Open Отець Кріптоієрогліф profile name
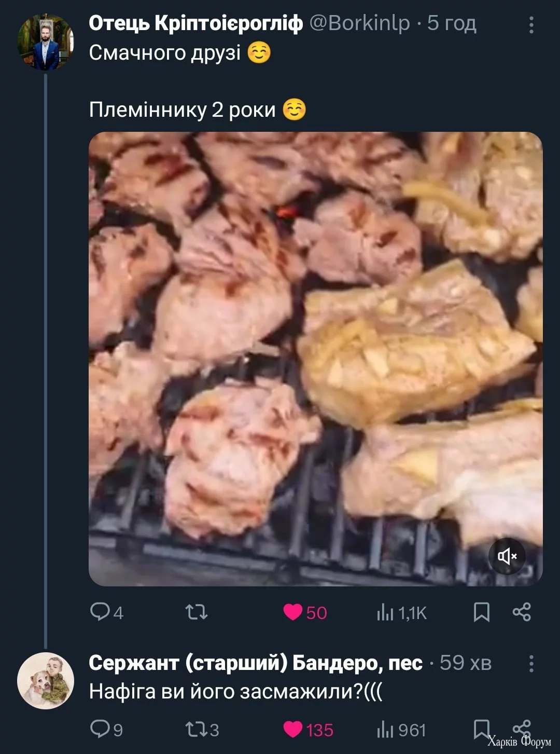This screenshot has height=754, width=560. click(x=195, y=23)
